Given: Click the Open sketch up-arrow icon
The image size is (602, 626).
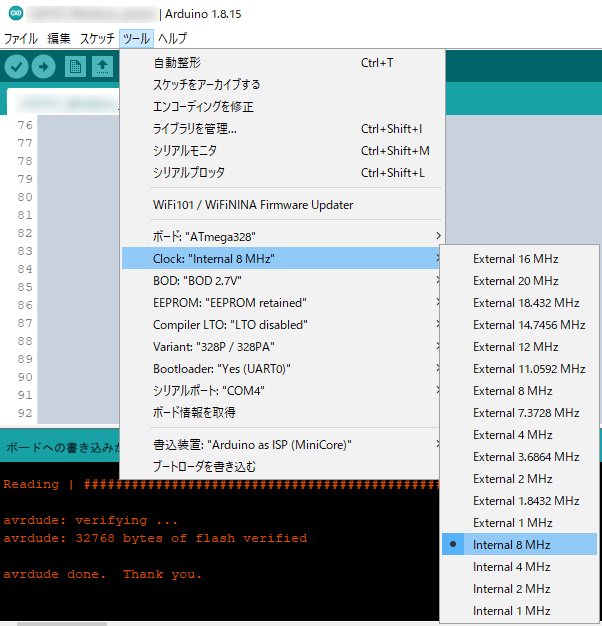Looking at the screenshot, I should (103, 66).
